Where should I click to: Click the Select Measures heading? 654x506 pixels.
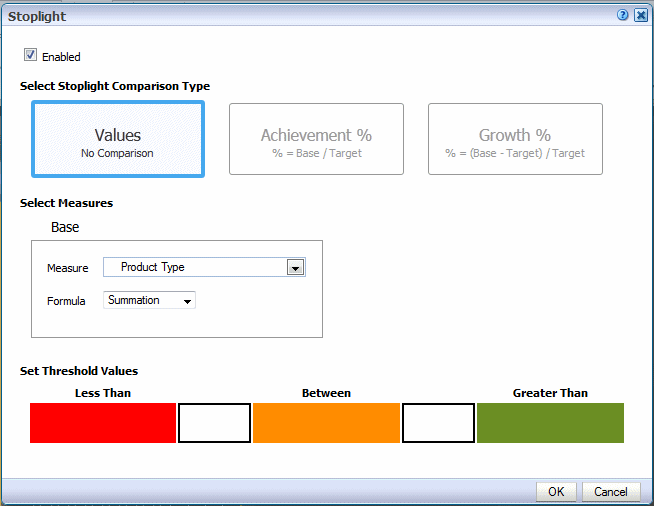[66, 203]
